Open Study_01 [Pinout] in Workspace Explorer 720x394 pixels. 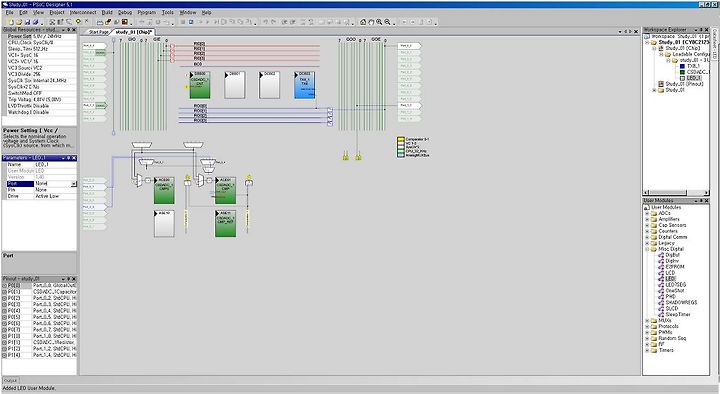click(x=684, y=84)
